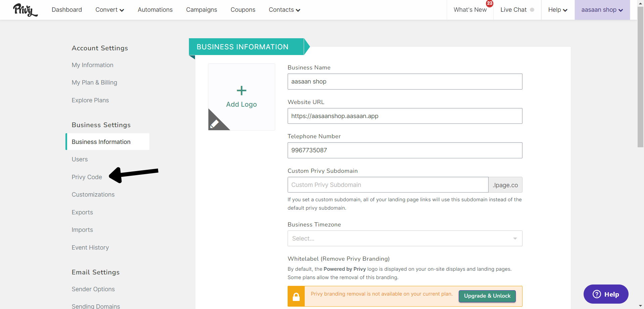Open the Dashboard menu item

click(67, 10)
